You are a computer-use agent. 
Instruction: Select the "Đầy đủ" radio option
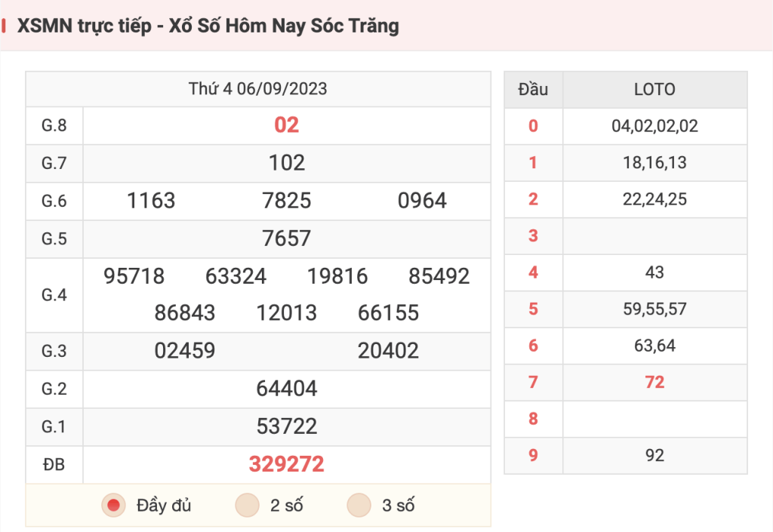pyautogui.click(x=113, y=506)
